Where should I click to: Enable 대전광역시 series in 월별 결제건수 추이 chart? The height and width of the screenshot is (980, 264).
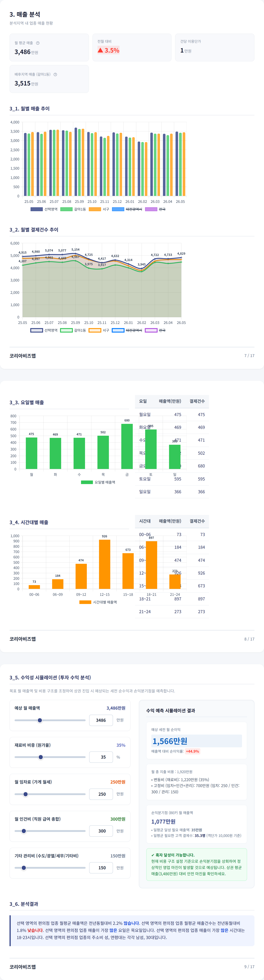point(127,330)
